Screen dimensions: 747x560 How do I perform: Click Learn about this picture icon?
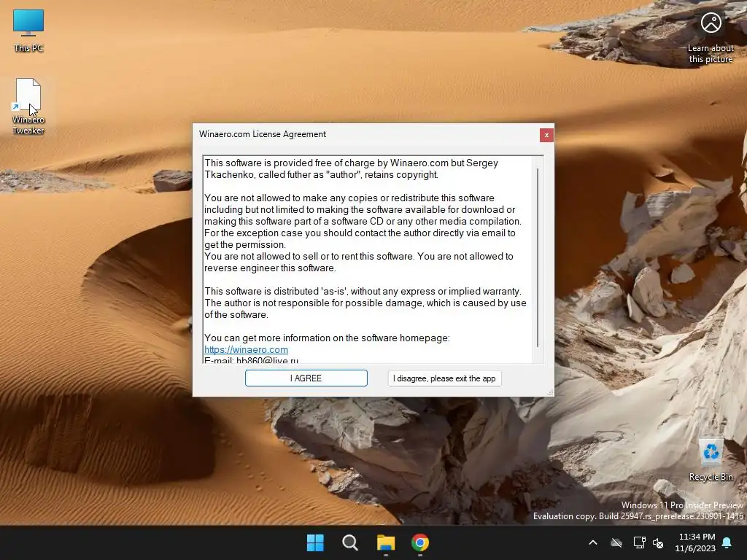pos(711,38)
